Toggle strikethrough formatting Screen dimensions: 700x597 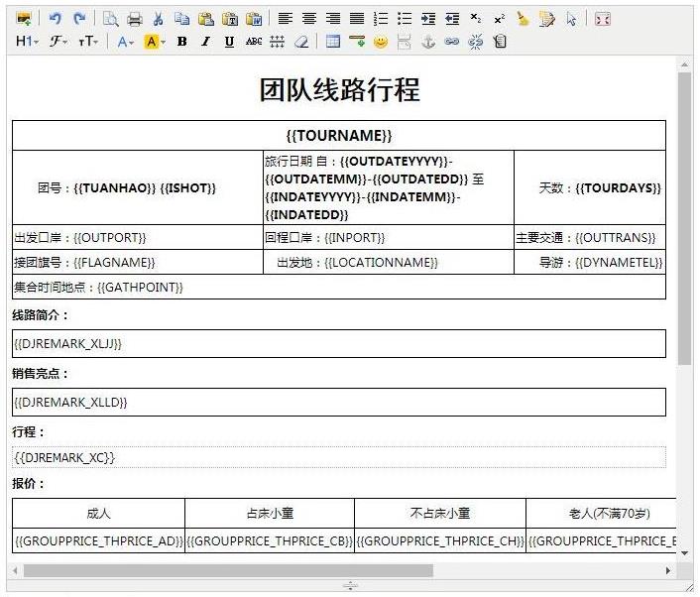click(254, 42)
